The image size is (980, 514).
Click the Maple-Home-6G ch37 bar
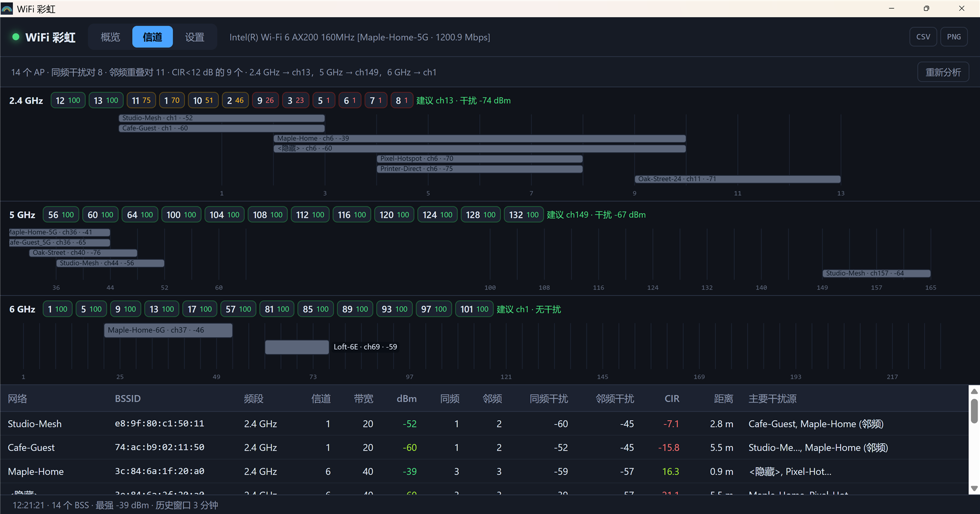[x=168, y=330]
